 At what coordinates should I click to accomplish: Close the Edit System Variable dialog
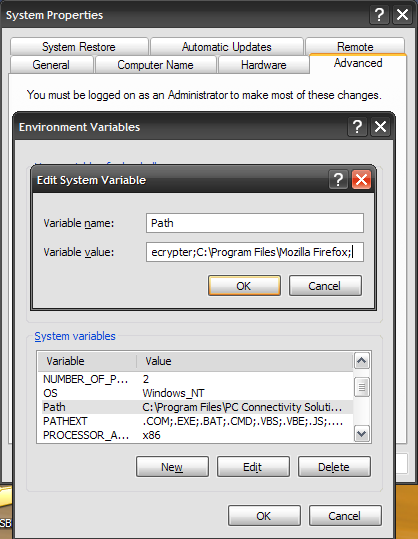click(361, 179)
